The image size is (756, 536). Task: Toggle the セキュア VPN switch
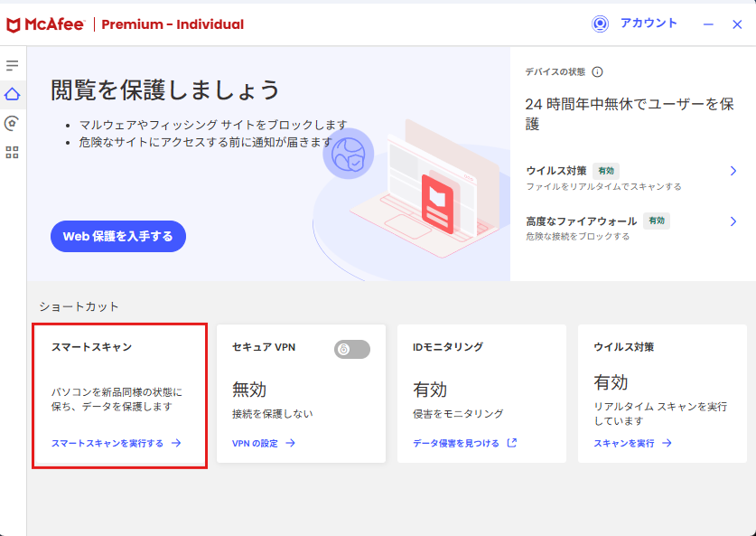(x=352, y=349)
